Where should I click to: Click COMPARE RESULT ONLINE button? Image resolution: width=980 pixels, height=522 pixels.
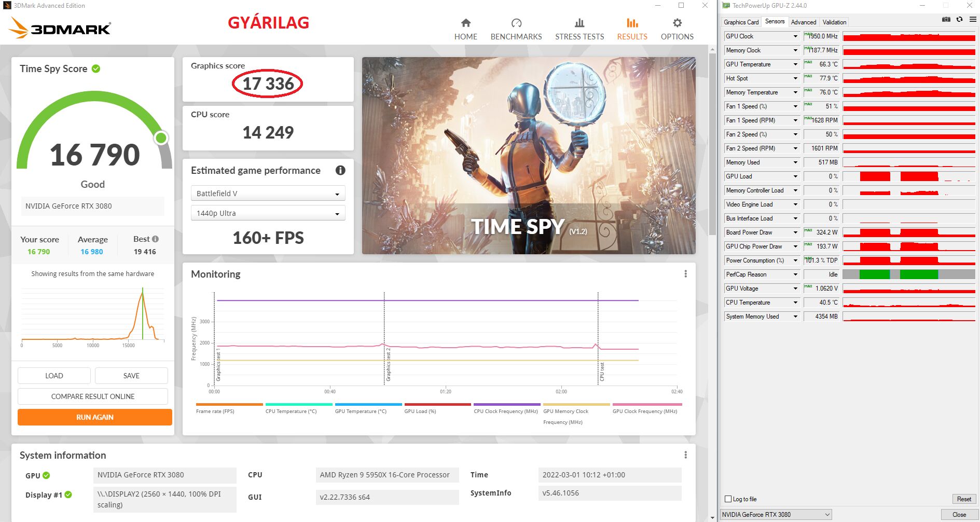93,396
